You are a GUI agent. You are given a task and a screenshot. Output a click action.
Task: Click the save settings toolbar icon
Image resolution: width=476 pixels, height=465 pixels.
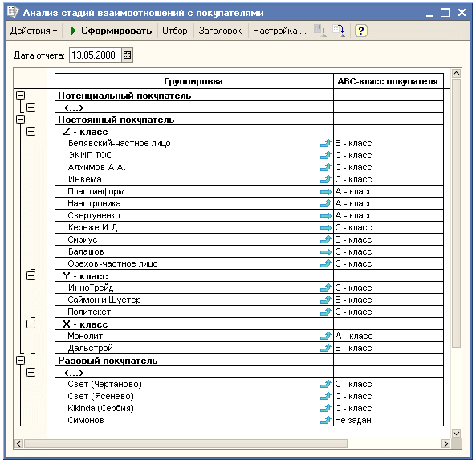point(339,31)
